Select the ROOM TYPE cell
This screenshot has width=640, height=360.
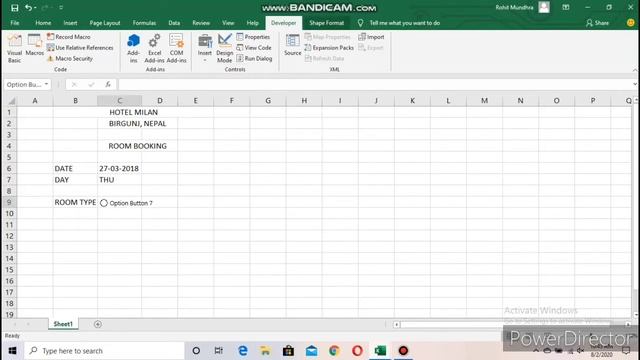pyautogui.click(x=75, y=202)
